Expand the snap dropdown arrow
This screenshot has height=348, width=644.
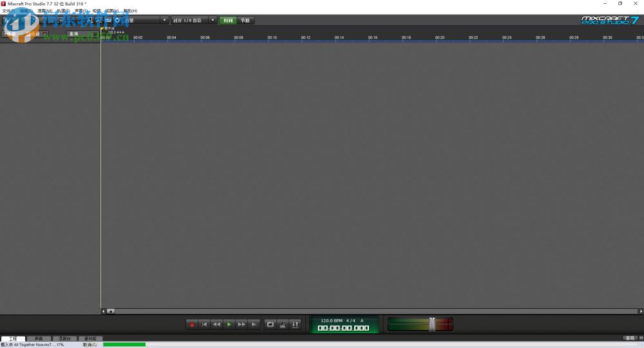pos(213,20)
